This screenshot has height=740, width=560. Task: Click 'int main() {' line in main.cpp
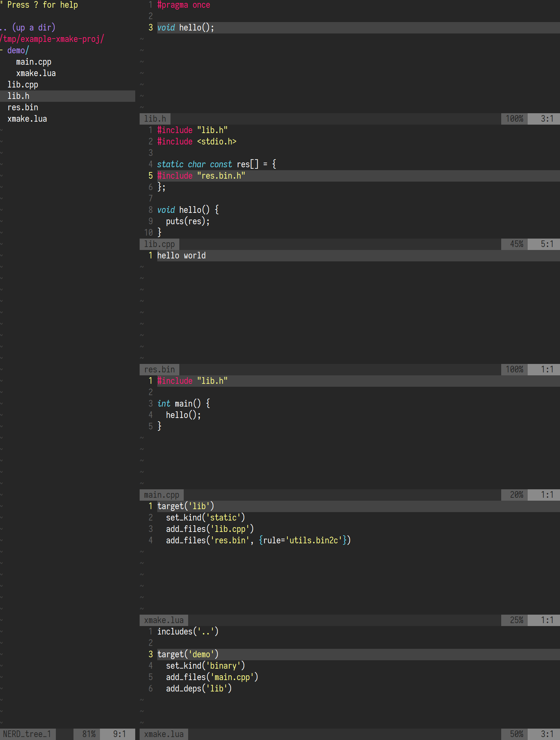(184, 404)
